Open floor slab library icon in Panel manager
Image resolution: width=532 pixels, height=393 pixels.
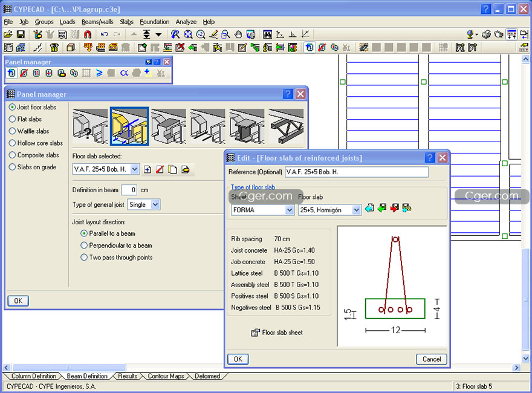click(185, 169)
